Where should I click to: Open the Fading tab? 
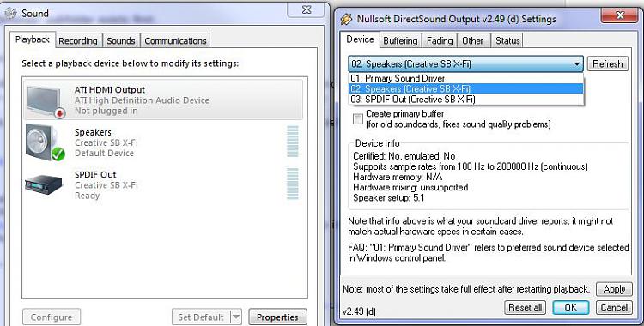coord(440,40)
